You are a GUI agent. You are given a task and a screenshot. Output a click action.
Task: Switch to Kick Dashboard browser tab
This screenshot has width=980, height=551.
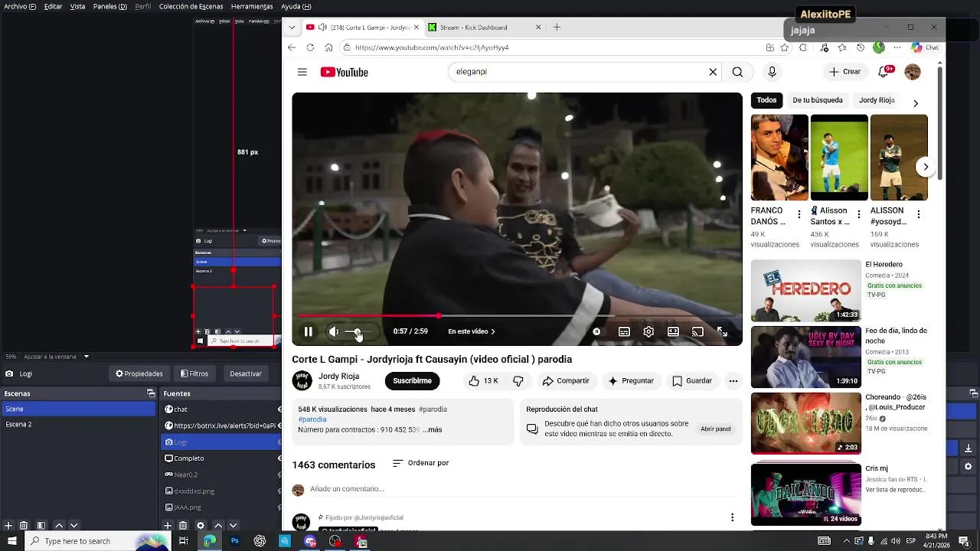[485, 28]
